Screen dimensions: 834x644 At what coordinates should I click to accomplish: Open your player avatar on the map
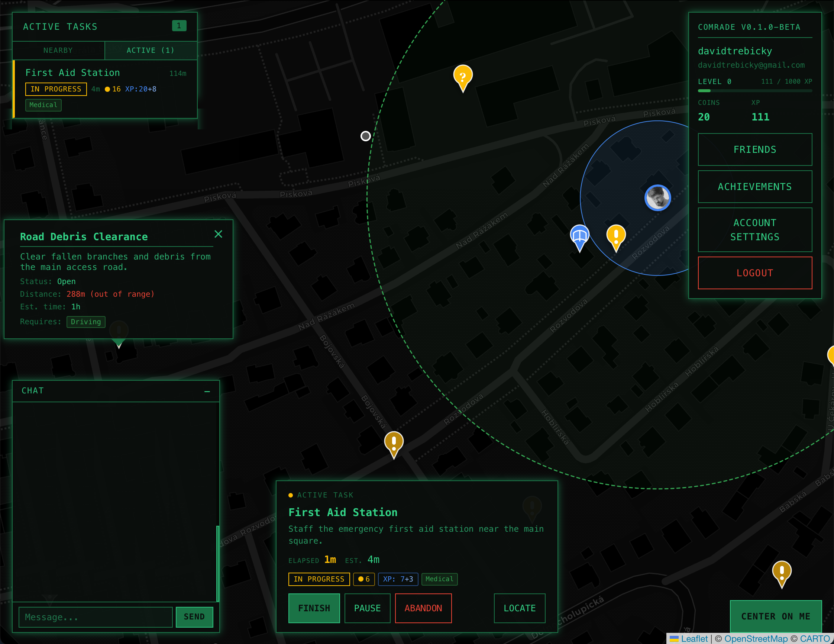pos(657,197)
